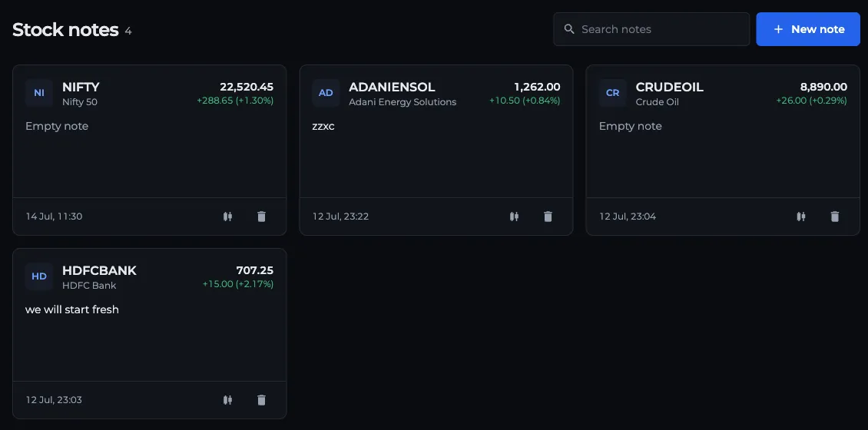Select the CRUDEOIL symbol title
The height and width of the screenshot is (430, 868).
click(x=670, y=87)
